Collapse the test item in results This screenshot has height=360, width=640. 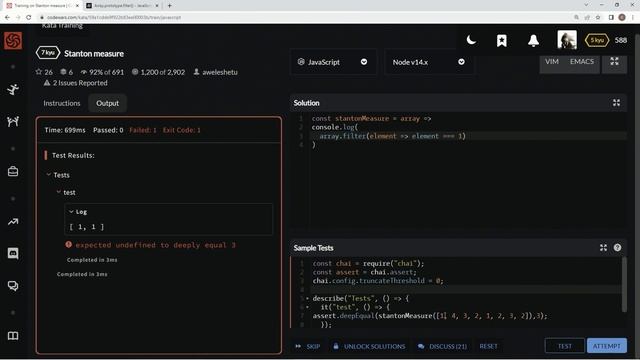point(58,192)
